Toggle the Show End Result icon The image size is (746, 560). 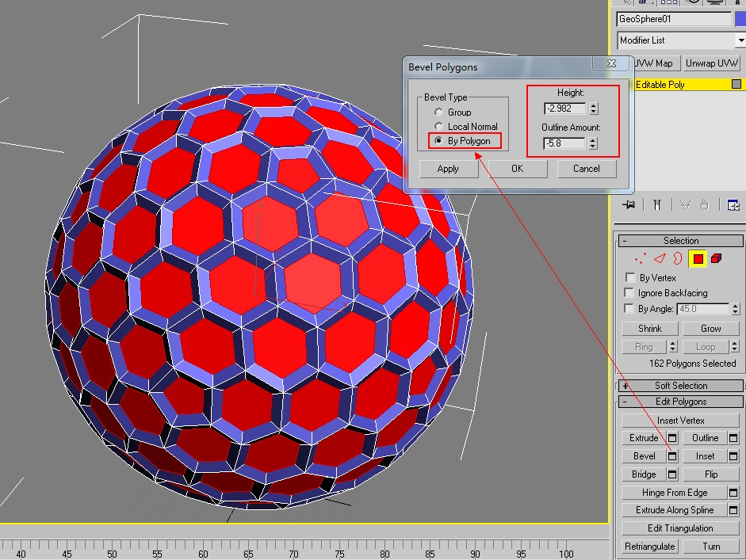click(x=657, y=205)
